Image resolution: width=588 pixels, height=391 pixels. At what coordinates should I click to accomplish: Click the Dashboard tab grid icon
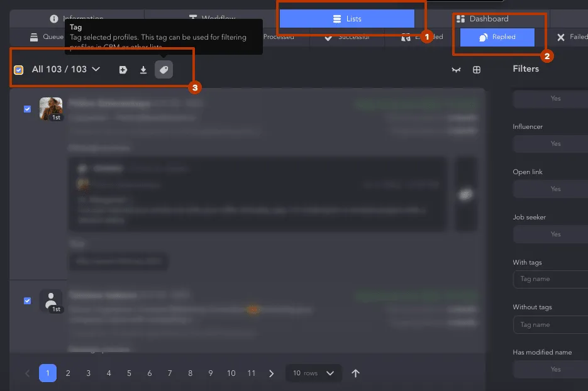460,19
